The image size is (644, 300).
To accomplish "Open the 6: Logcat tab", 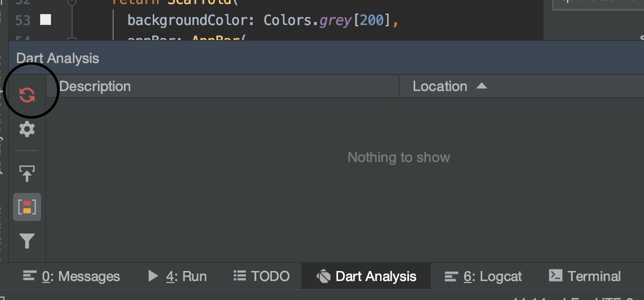I will click(484, 276).
